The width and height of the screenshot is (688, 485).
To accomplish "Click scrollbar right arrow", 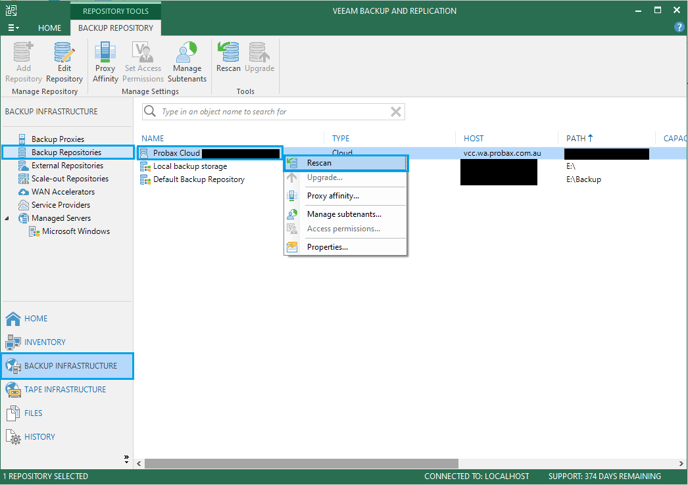I will pyautogui.click(x=681, y=463).
